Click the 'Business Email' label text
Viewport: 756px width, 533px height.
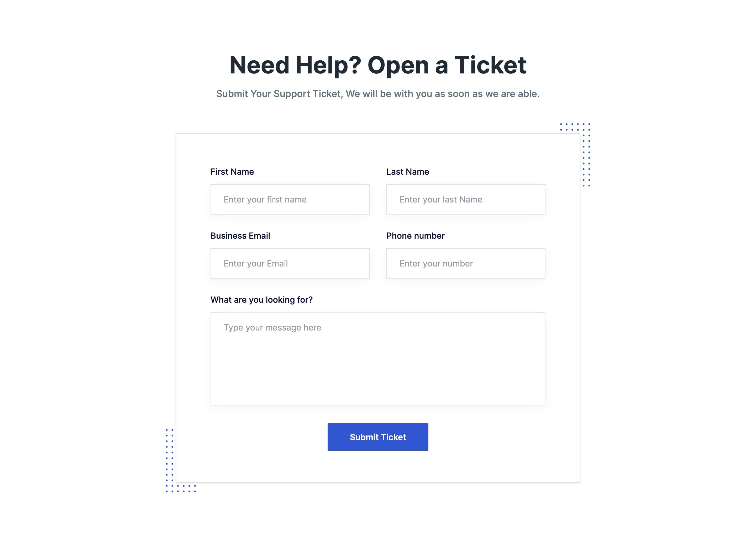click(240, 235)
